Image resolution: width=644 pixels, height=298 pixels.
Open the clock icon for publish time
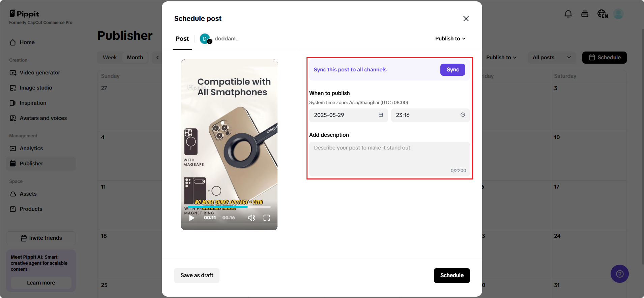(463, 115)
